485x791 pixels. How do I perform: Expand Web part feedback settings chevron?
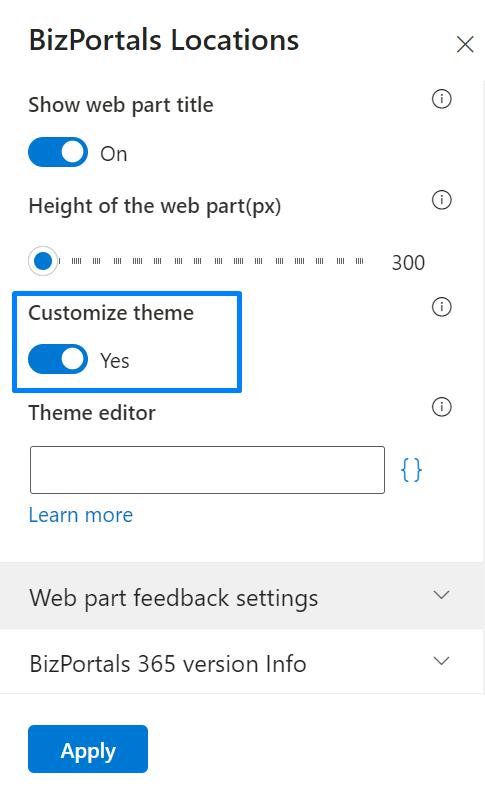[442, 595]
